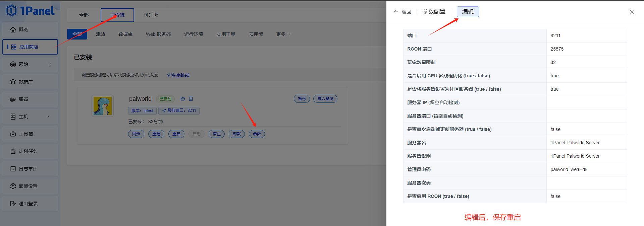This screenshot has width=644, height=226.
Task: Click the docker whale icon beside 容器
Action: [13, 99]
